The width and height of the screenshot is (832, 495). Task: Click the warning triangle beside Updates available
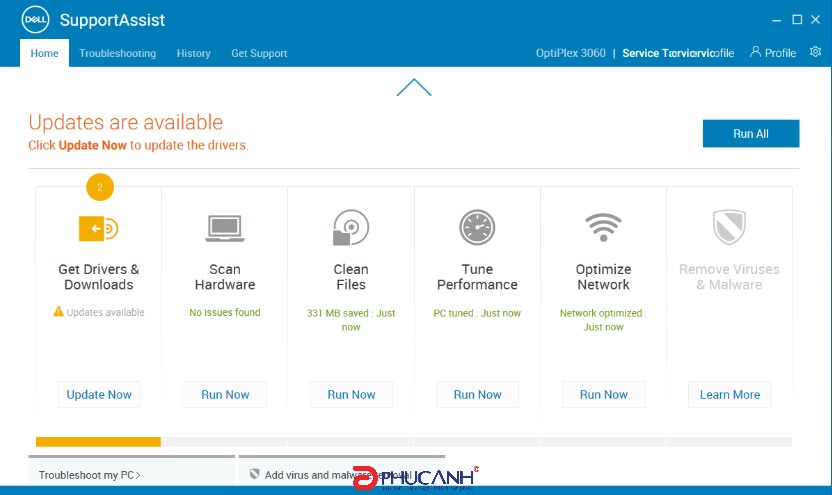(x=58, y=311)
